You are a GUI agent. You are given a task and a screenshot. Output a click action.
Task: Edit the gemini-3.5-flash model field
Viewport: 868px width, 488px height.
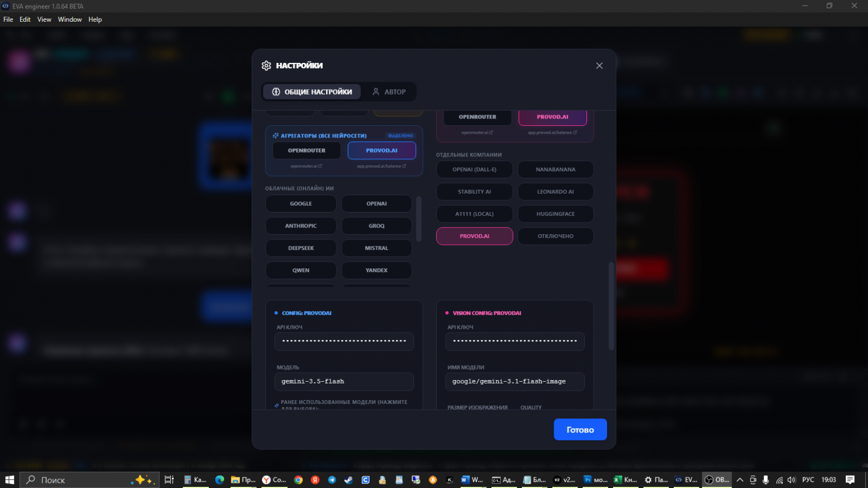(344, 382)
